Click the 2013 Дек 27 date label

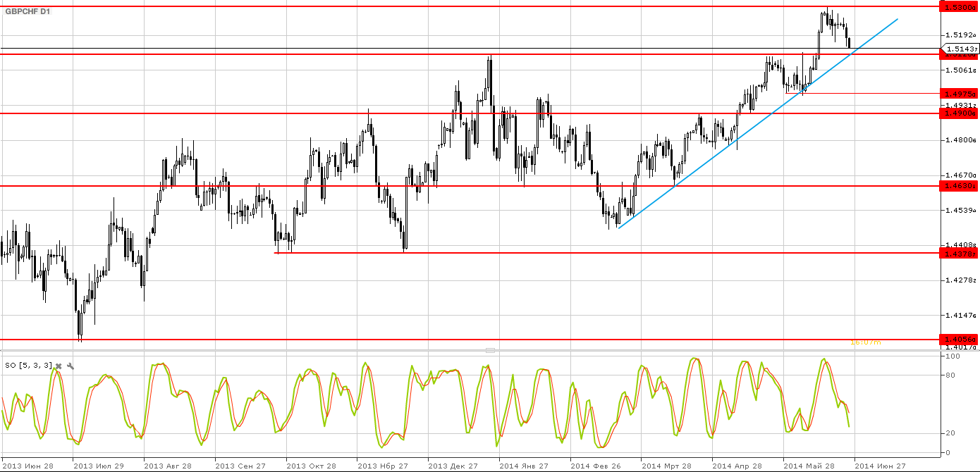(453, 466)
